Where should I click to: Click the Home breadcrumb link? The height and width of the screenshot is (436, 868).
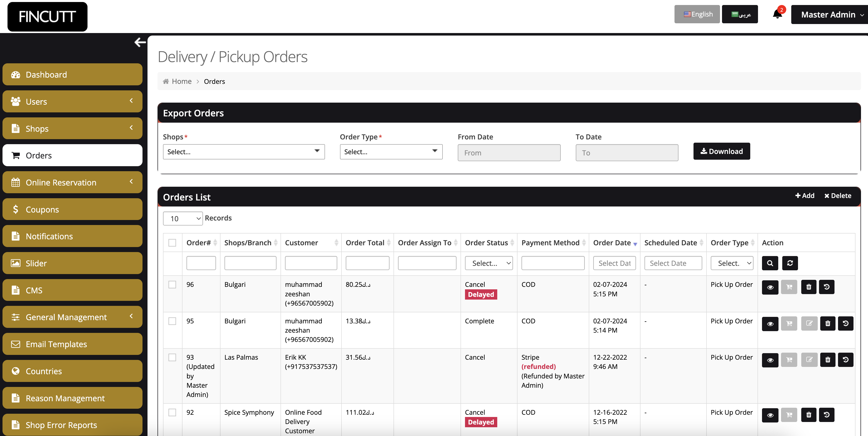coord(181,81)
